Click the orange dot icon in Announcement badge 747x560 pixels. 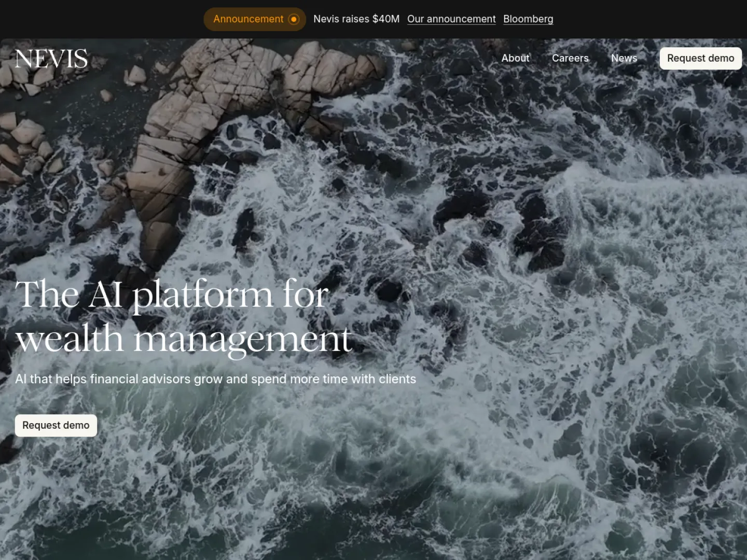tap(294, 19)
